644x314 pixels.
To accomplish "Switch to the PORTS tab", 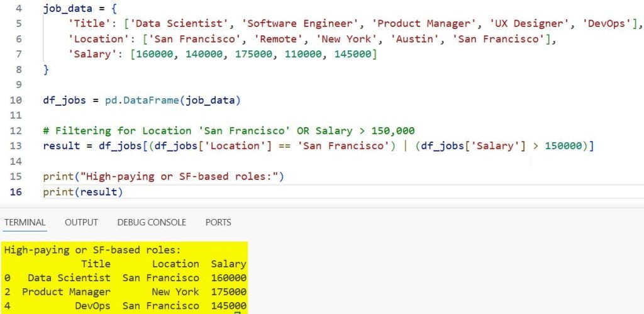I will (218, 222).
